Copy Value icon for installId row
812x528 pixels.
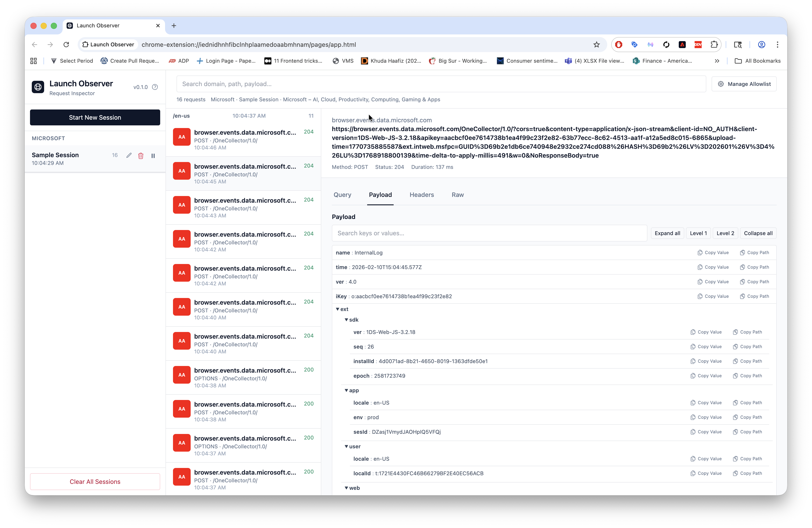coord(693,361)
